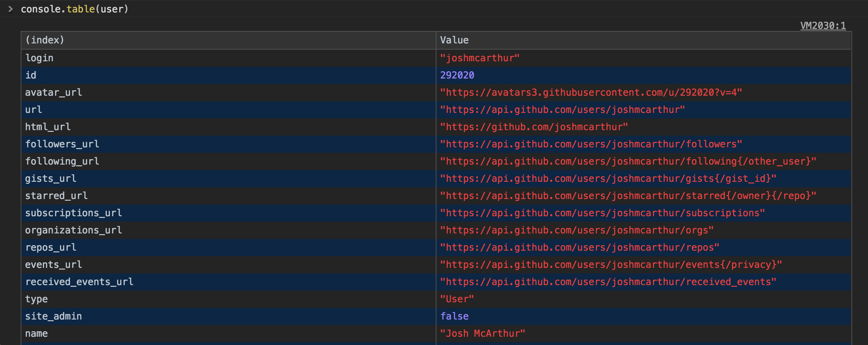Select the "https://github.com/joshmcarthur" value
Image resolution: width=868 pixels, height=345 pixels.
tap(534, 127)
